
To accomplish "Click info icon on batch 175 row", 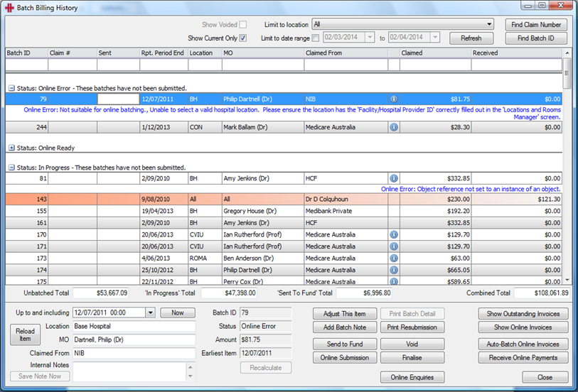I will click(x=394, y=281).
